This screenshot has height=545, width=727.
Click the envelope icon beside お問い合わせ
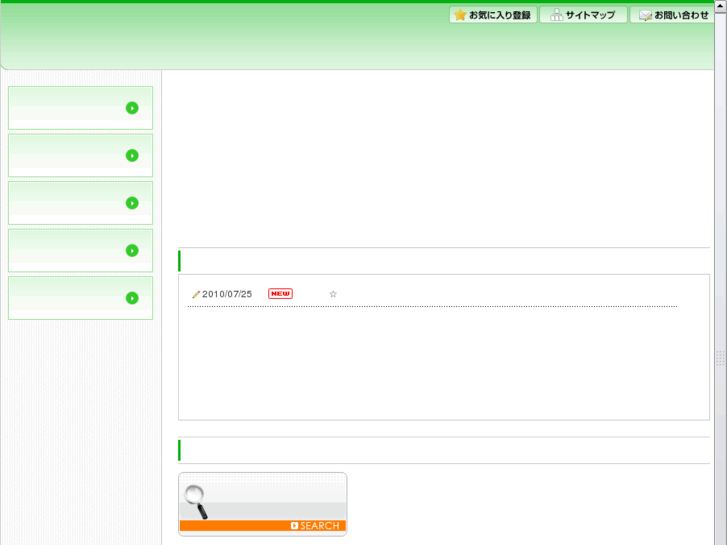coord(645,15)
